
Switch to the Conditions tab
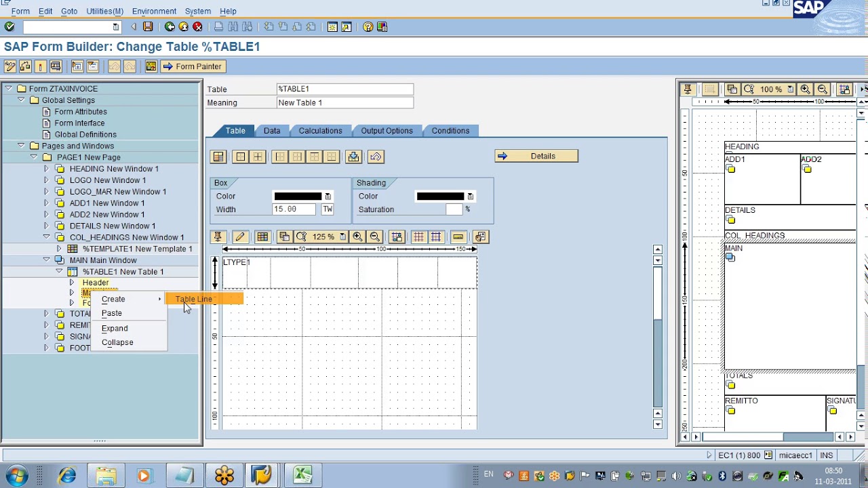coord(450,130)
